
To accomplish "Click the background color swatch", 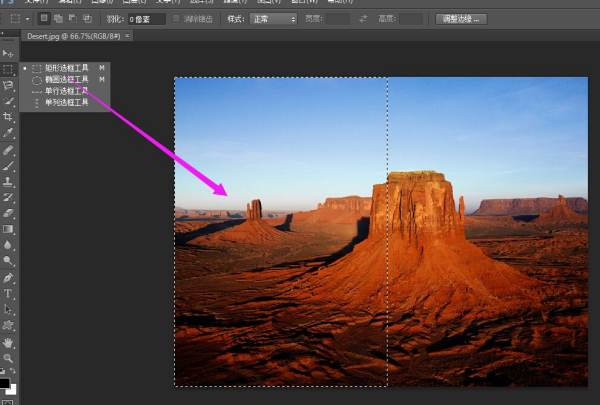I will tap(12, 390).
